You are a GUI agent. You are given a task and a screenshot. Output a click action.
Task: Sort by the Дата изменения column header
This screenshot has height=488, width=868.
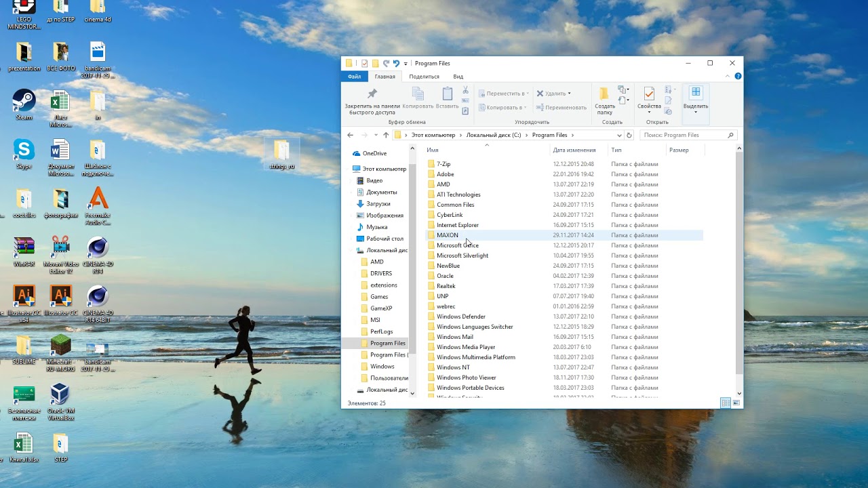574,150
